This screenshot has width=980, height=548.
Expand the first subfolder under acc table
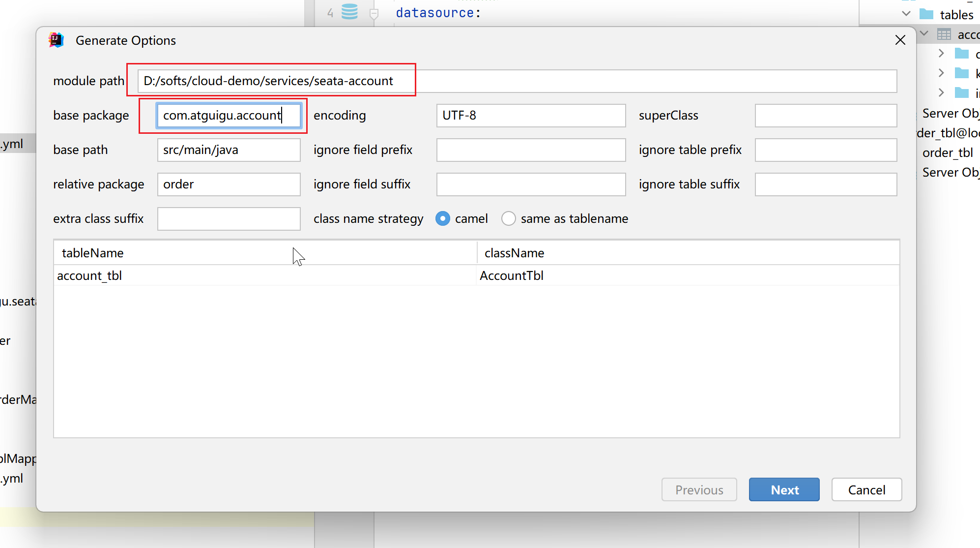coord(941,53)
